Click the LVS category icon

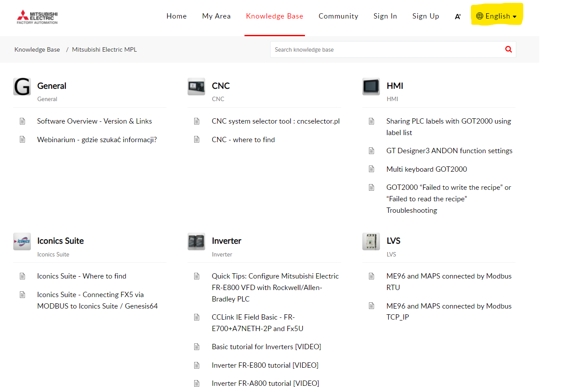[x=371, y=241]
